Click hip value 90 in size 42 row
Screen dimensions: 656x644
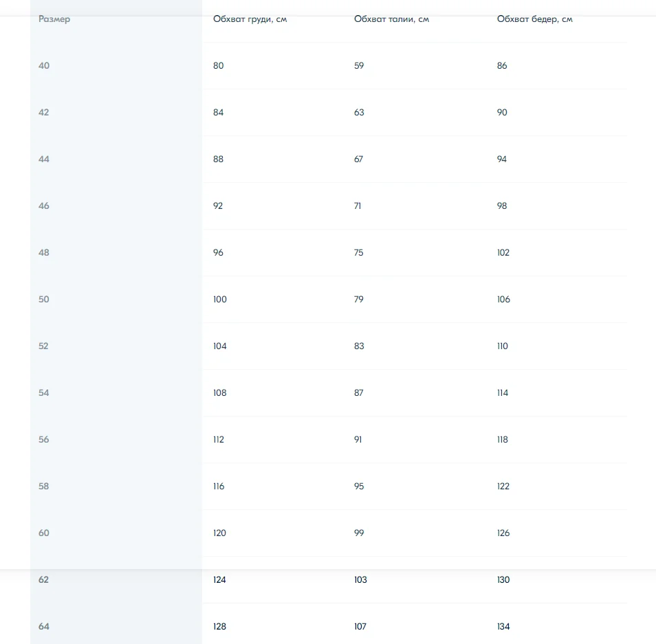(x=502, y=113)
